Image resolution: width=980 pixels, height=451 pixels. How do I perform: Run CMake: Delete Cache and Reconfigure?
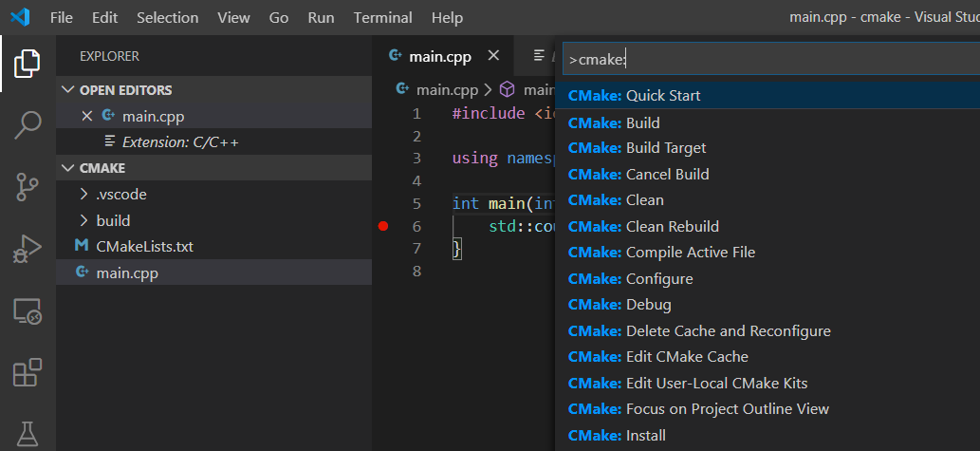[x=767, y=330]
